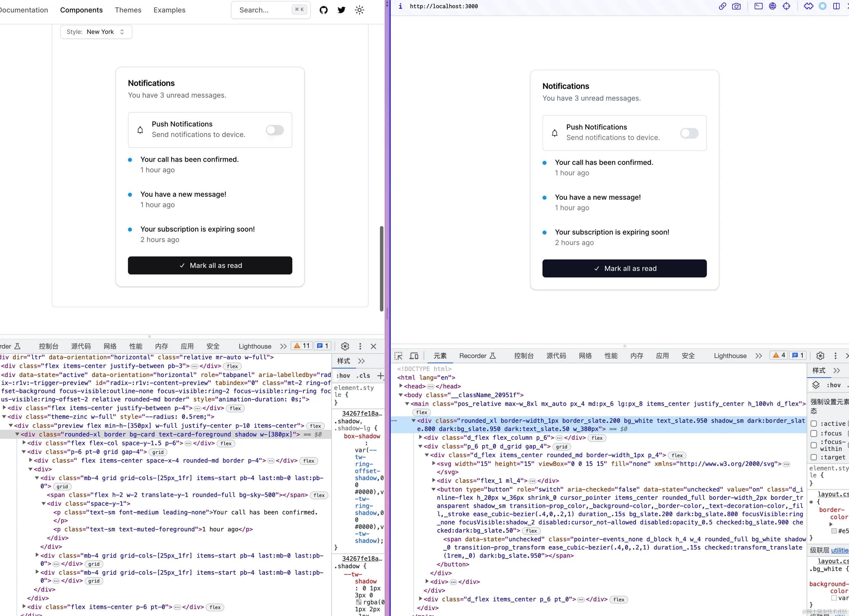Image resolution: width=849 pixels, height=616 pixels.
Task: Open DevTools settings gear
Action: pos(820,355)
